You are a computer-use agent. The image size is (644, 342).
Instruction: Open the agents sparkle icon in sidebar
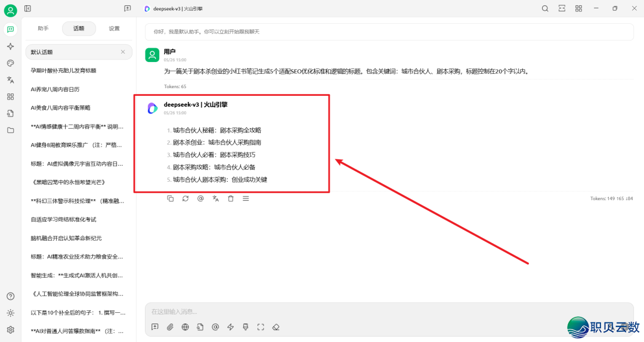coord(10,46)
